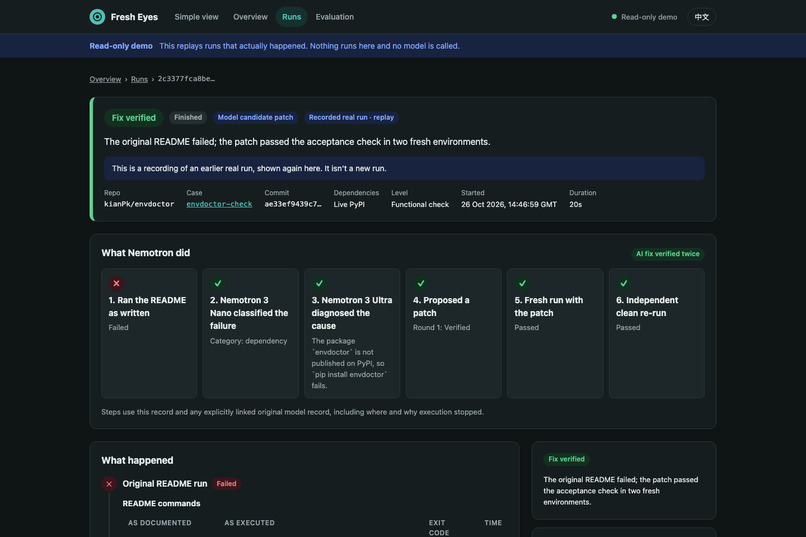Click the AI fix verified twice badge
The width and height of the screenshot is (806, 537).
coord(668,254)
